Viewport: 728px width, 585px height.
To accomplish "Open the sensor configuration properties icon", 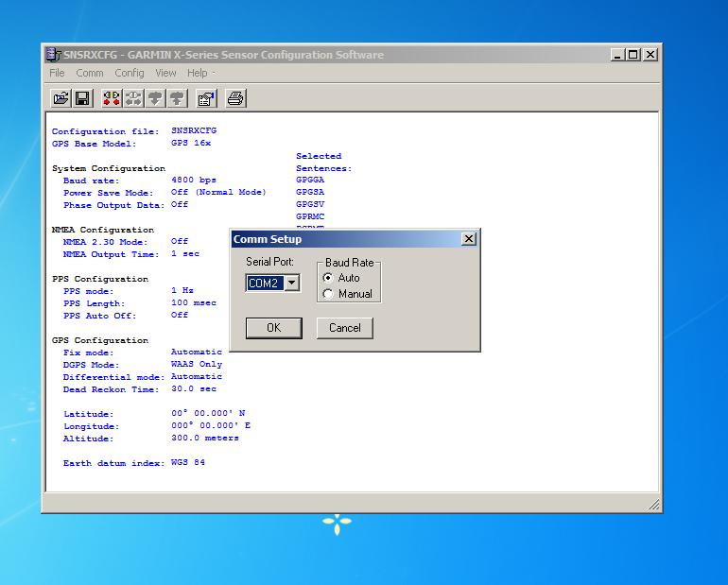I will tap(206, 98).
